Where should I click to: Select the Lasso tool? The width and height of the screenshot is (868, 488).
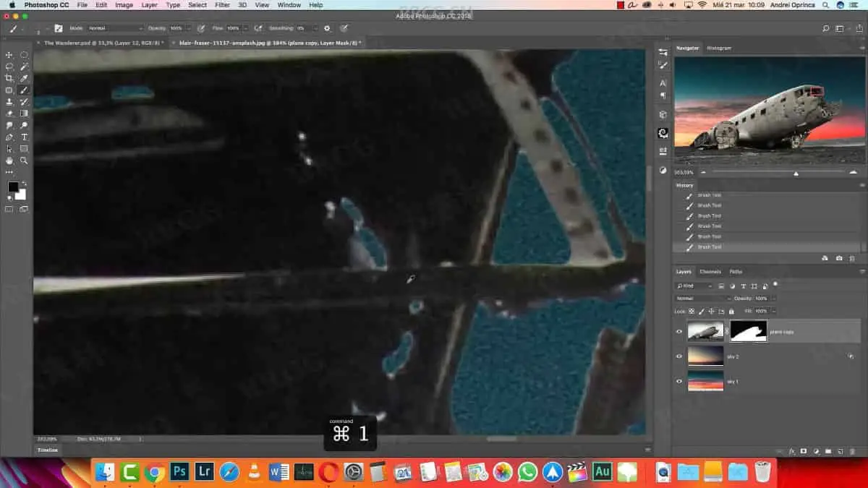(9, 67)
